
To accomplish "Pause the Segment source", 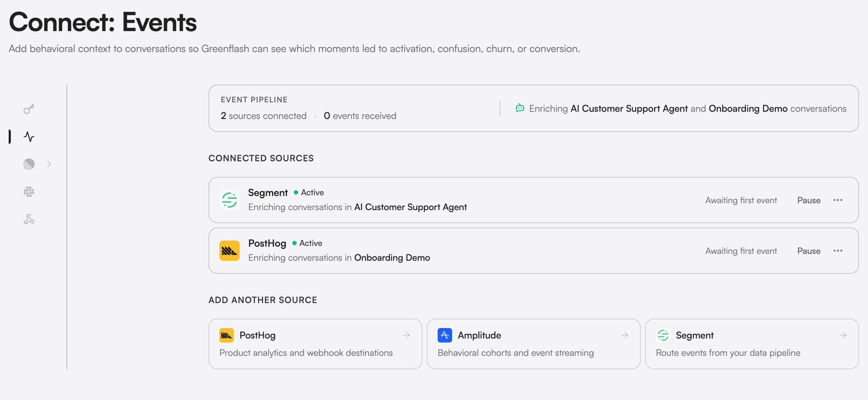I will click(x=809, y=200).
